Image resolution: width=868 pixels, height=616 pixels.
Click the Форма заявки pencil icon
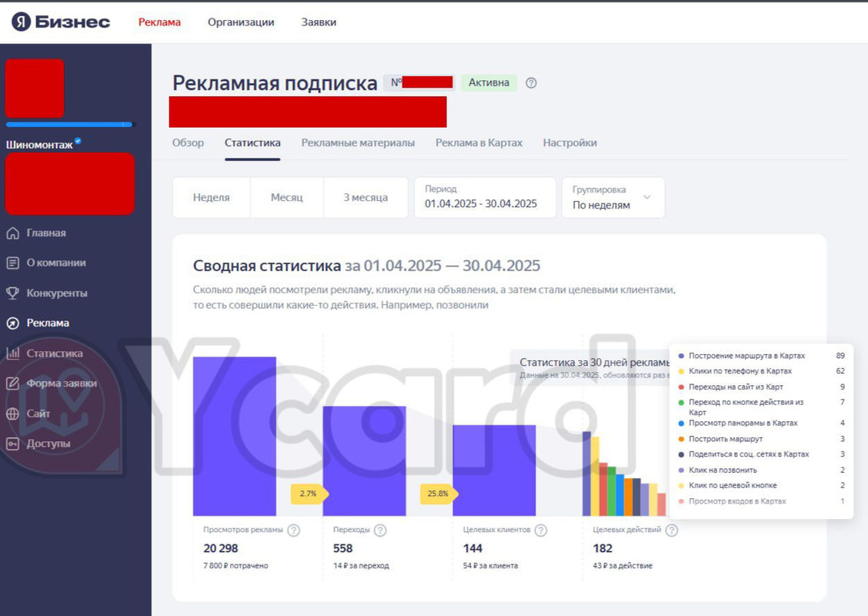pyautogui.click(x=13, y=383)
